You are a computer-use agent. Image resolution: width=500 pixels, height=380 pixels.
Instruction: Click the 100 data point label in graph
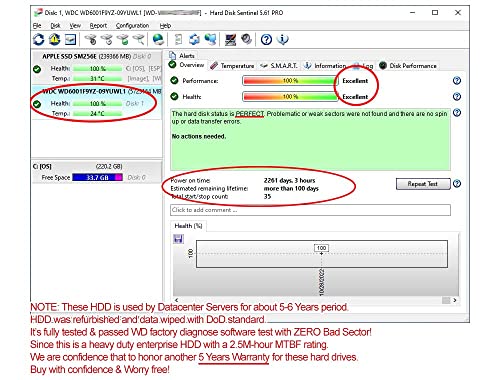(x=322, y=248)
